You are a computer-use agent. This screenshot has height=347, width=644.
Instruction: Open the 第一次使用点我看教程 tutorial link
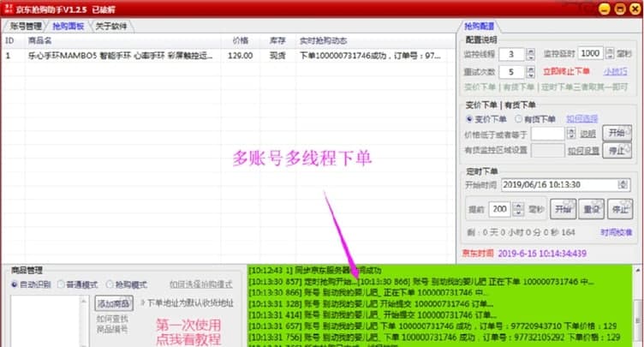coord(188,332)
